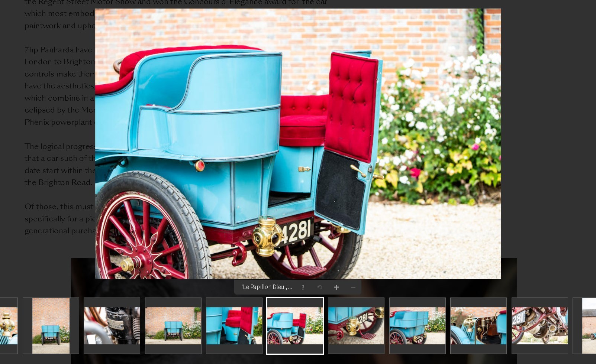The height and width of the screenshot is (364, 596).
Task: Click the reset zoom icon
Action: click(320, 287)
